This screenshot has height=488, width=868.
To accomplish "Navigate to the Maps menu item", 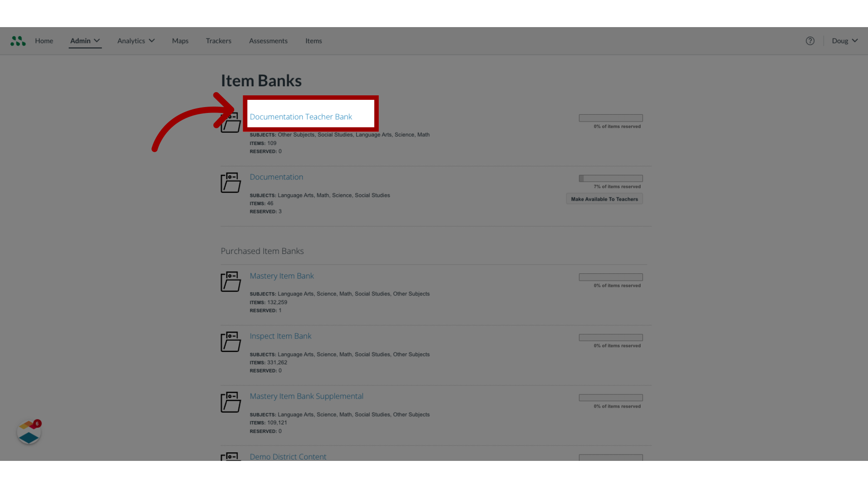I will (180, 41).
